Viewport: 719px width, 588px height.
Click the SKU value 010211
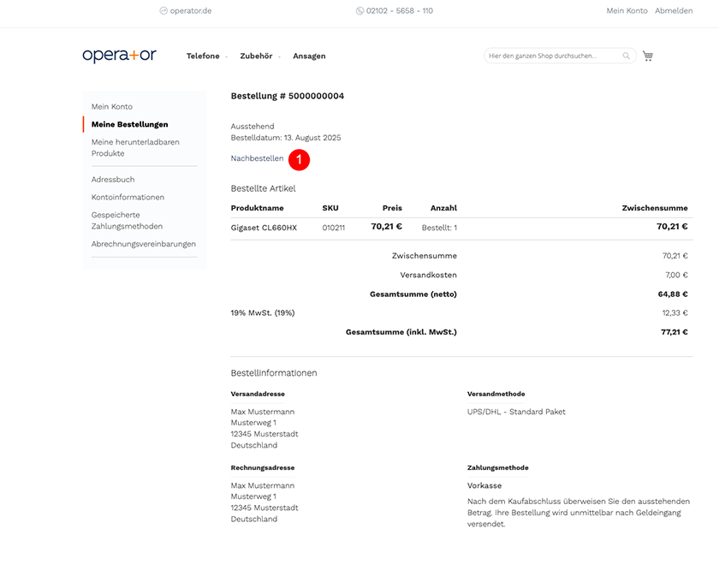click(333, 228)
